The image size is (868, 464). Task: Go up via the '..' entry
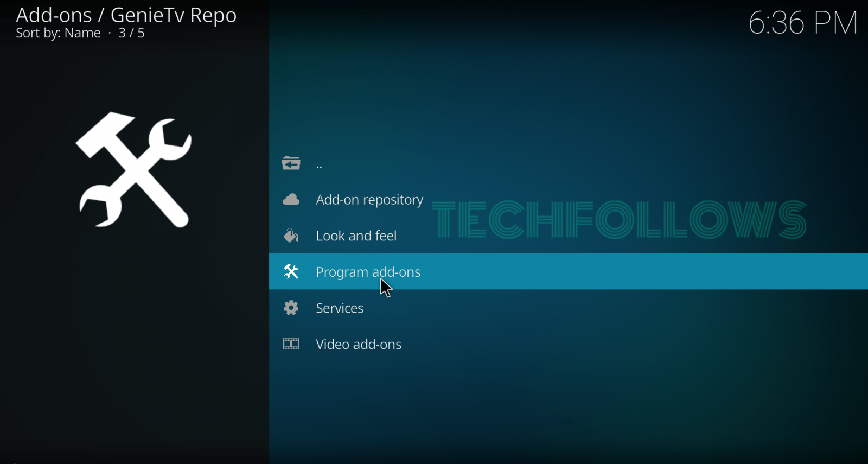(x=568, y=163)
